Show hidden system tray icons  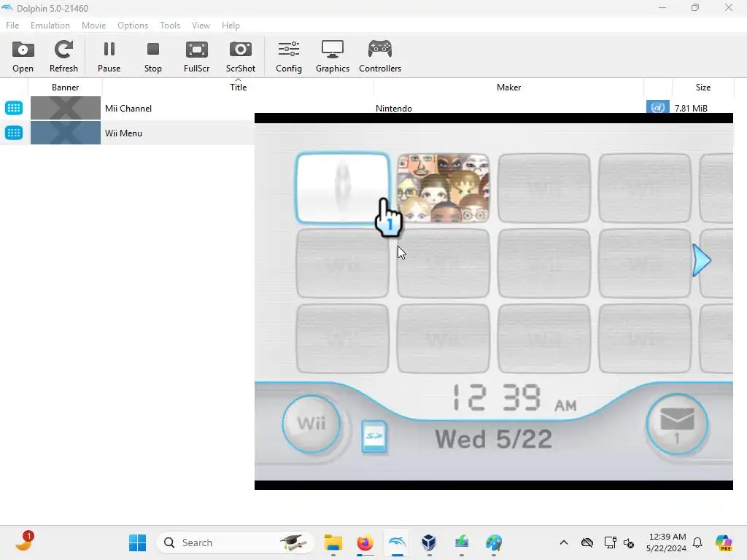tap(564, 542)
